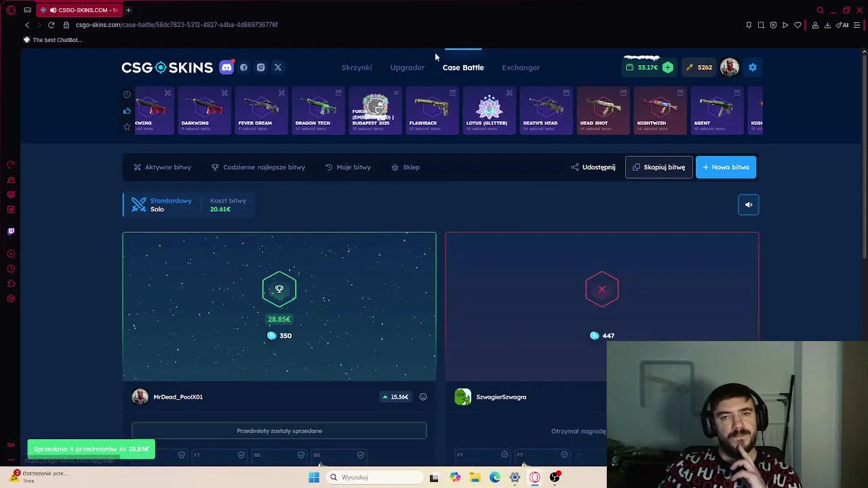Click the 15.36€ profit badge
868x488 pixels.
(x=395, y=396)
